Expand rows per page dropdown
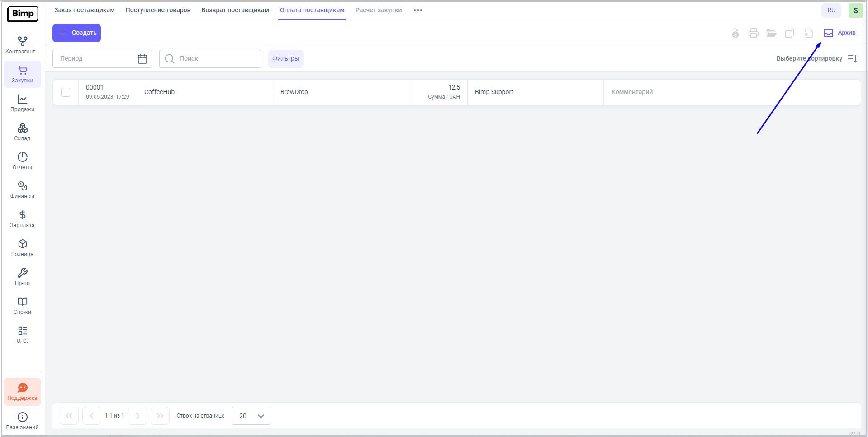The image size is (868, 437). point(251,416)
